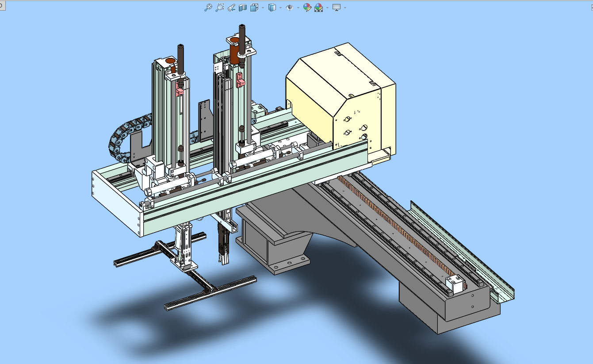The image size is (593, 364).
Task: Select the Zoom to Area tool
Action: 220,8
